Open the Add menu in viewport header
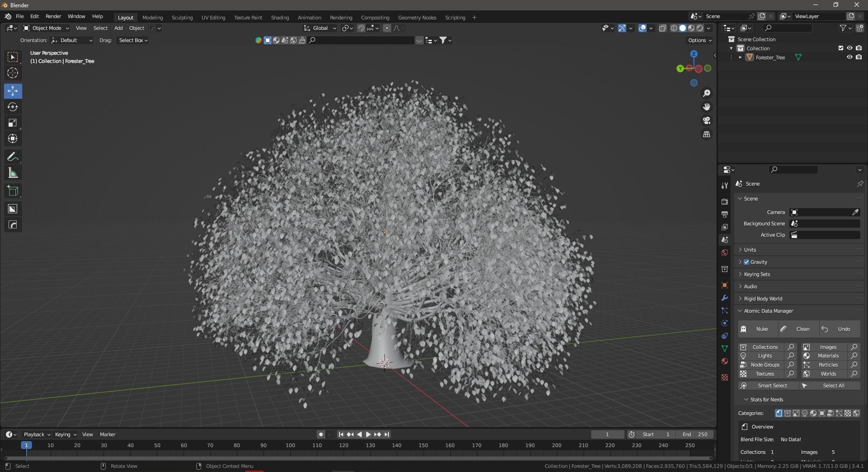The width and height of the screenshot is (868, 472). click(x=118, y=28)
